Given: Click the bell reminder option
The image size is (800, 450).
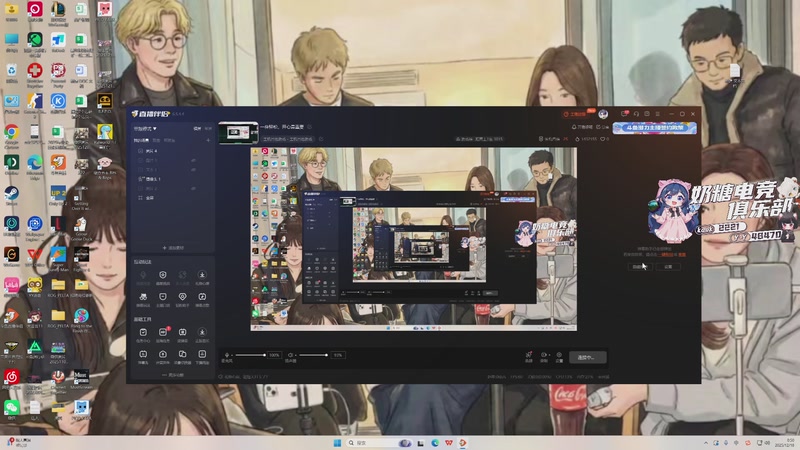Looking at the screenshot, I should 582,127.
